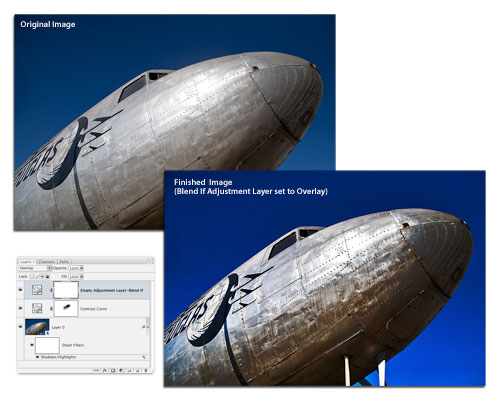Toggle Smart Filters visibility eye
Image resolution: width=500 pixels, height=401 pixels.
(x=32, y=345)
